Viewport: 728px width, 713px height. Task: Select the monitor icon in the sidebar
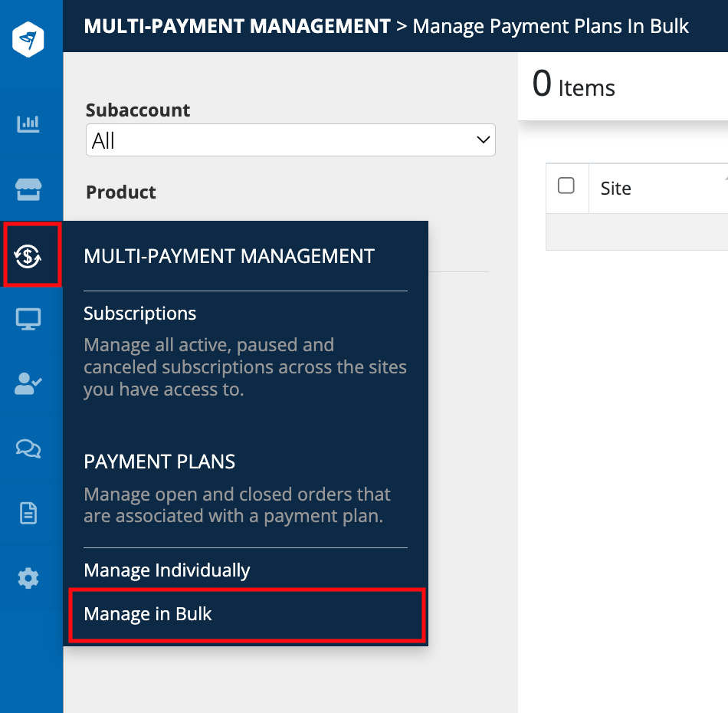pos(29,319)
